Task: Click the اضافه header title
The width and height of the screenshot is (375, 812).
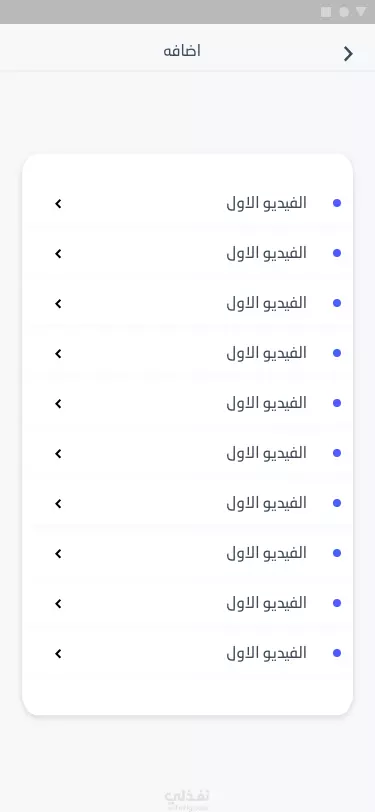Action: point(182,51)
